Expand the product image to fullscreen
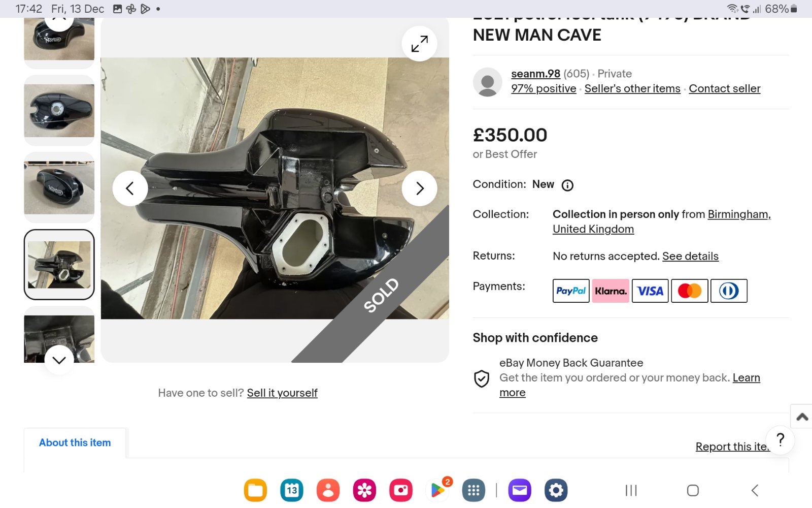The height and width of the screenshot is (508, 812). coord(419,44)
